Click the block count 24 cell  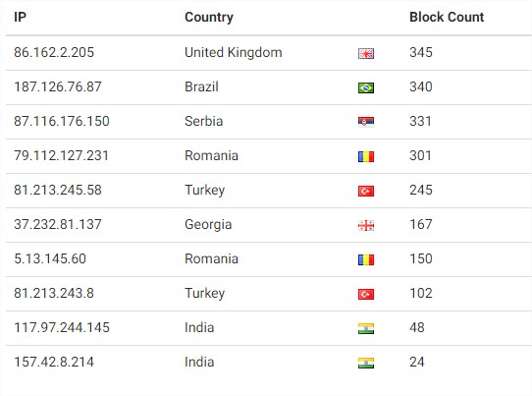pos(416,362)
